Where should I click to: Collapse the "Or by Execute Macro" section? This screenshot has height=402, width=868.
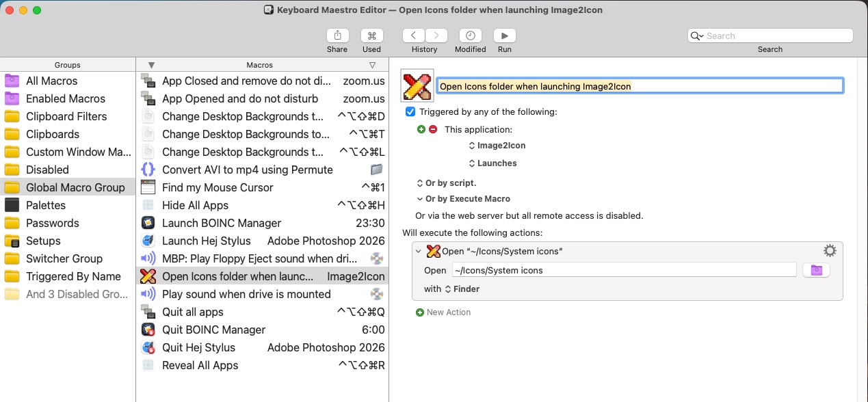click(x=418, y=199)
